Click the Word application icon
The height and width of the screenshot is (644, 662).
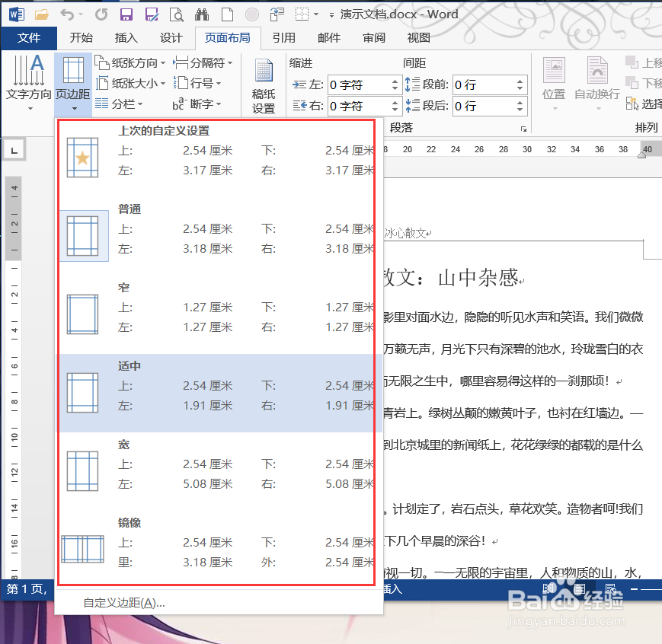pos(17,14)
